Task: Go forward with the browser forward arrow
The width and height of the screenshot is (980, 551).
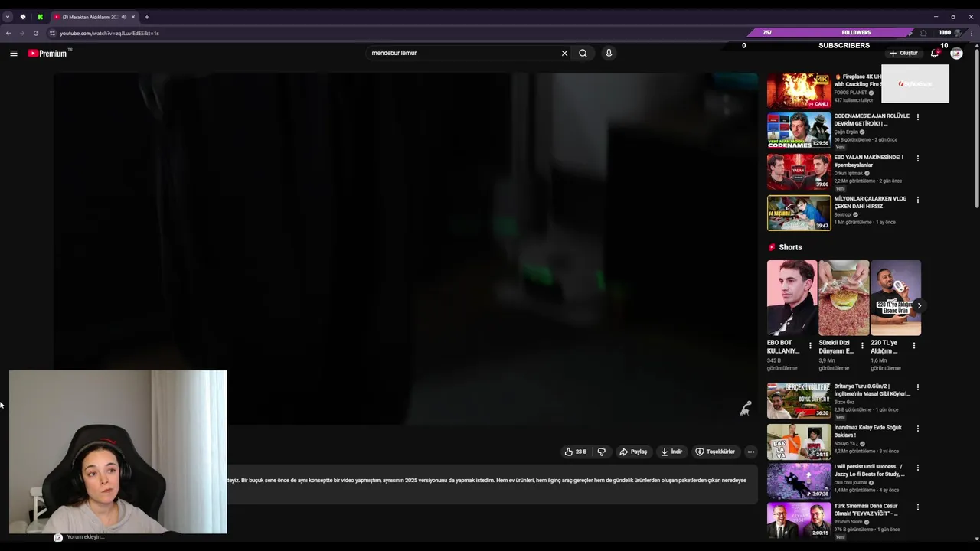Action: 21,33
